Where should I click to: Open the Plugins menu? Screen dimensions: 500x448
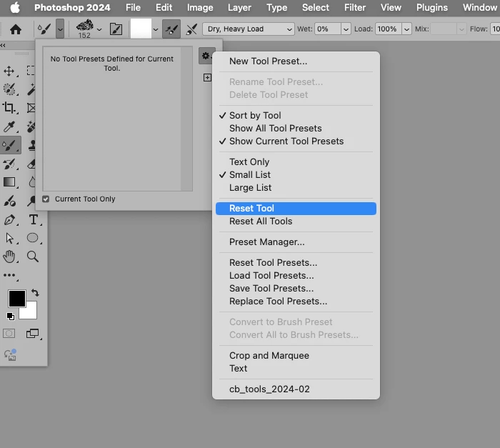tap(431, 7)
